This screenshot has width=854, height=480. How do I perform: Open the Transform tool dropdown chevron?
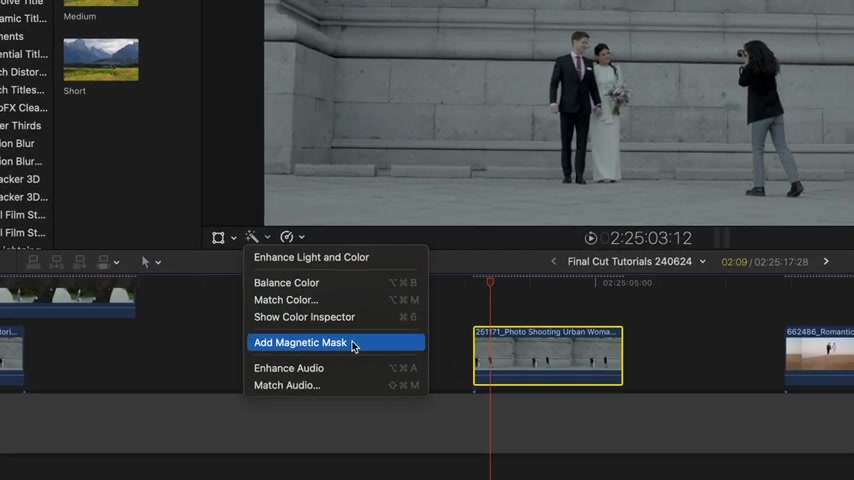pyautogui.click(x=234, y=238)
